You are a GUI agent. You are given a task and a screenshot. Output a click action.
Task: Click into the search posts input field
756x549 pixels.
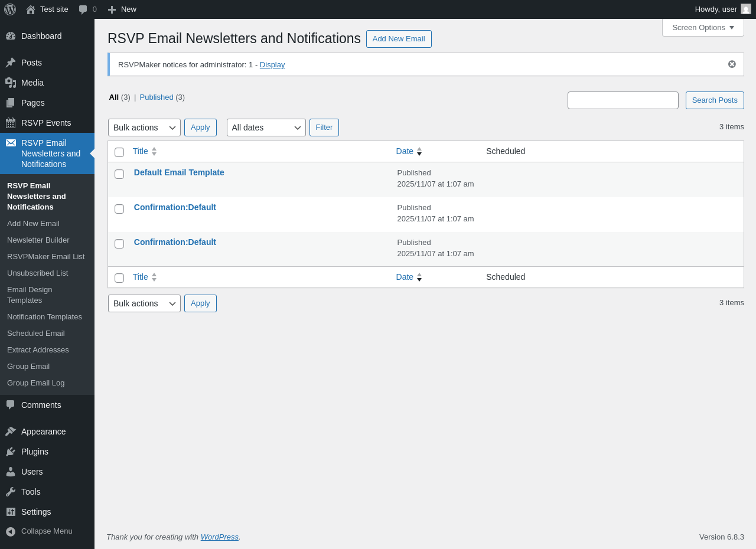point(623,100)
